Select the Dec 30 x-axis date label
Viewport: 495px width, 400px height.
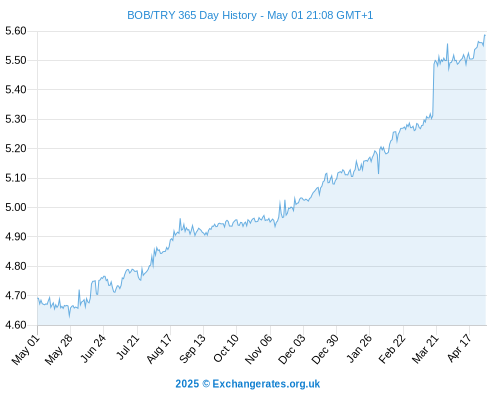tap(325, 350)
